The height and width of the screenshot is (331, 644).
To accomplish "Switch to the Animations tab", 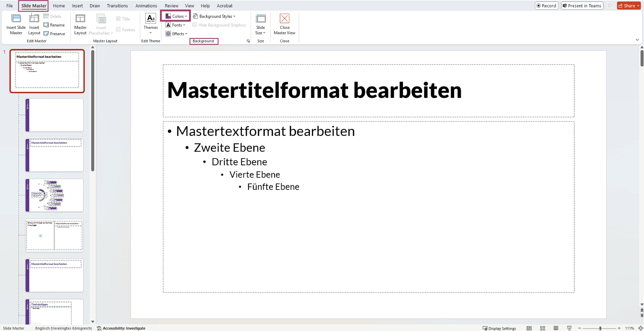I will point(146,6).
